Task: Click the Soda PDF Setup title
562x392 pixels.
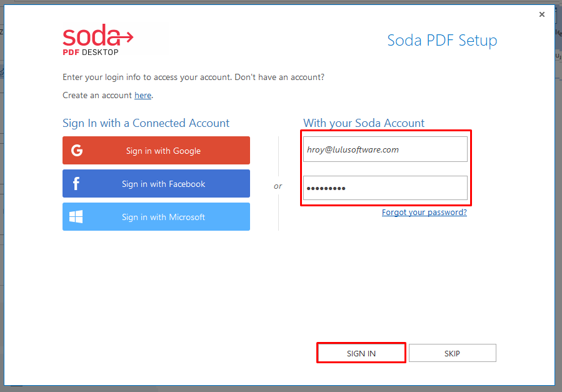Action: coord(442,40)
